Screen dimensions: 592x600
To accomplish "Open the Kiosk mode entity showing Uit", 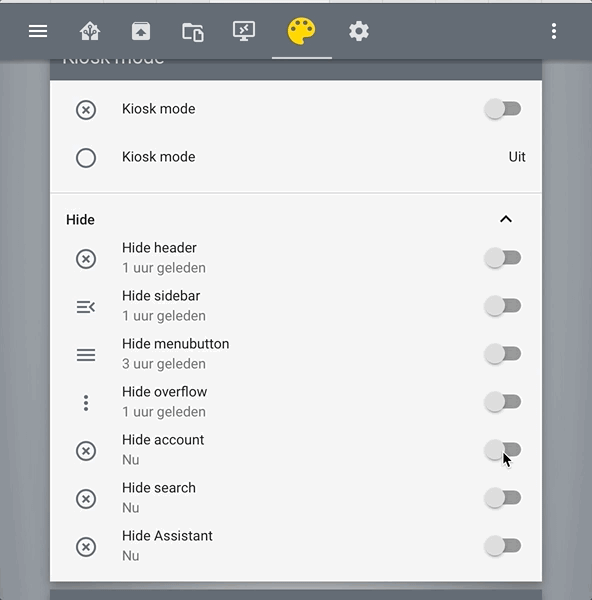I will pos(296,157).
